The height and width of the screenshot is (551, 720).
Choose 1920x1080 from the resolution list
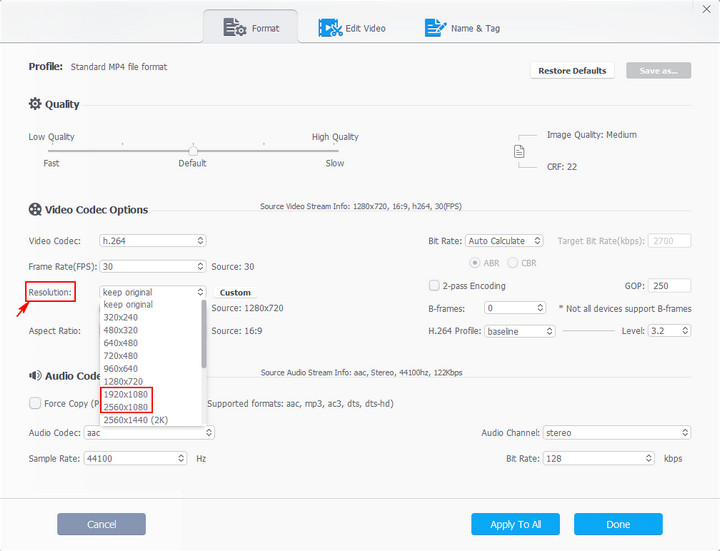click(x=127, y=394)
